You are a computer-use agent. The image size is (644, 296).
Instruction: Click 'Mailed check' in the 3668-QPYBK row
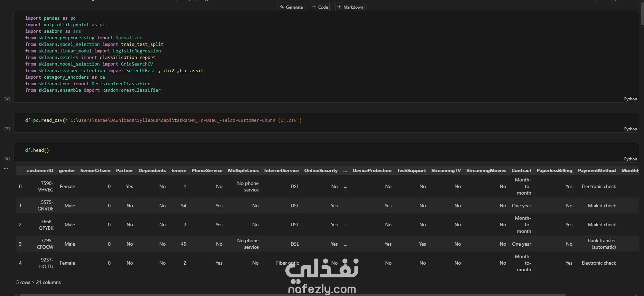(x=602, y=225)
